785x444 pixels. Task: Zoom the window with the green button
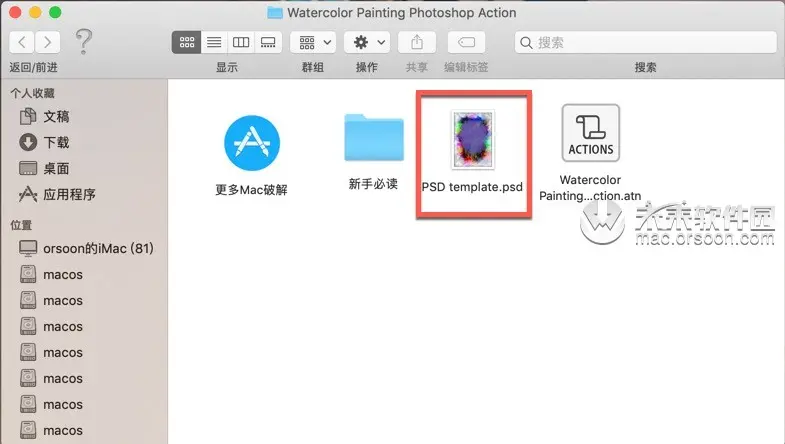55,12
